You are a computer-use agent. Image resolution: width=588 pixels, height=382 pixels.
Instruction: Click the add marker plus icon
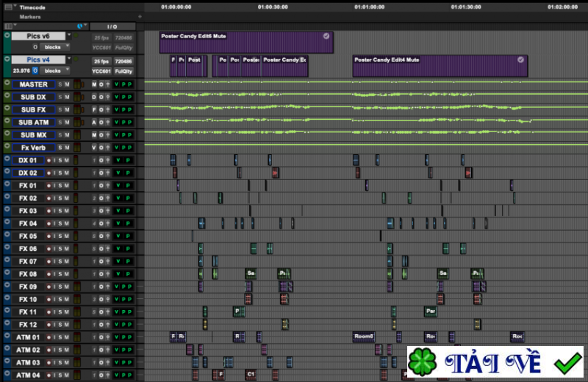coord(140,16)
